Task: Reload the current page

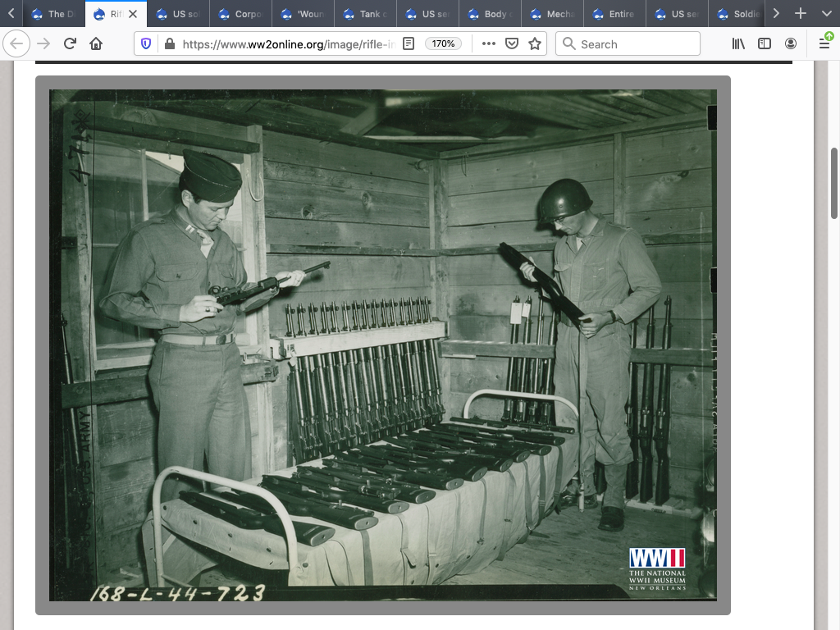Action: (x=71, y=43)
